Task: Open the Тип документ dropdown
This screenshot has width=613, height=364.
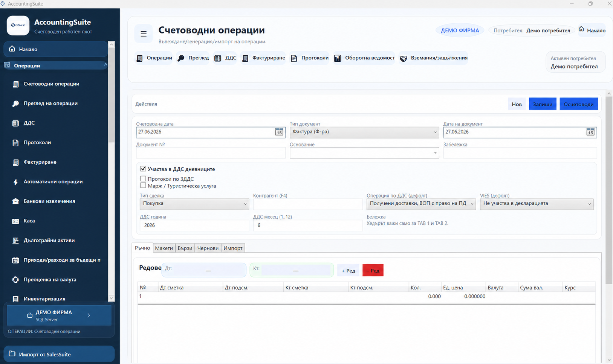Action: coord(364,132)
